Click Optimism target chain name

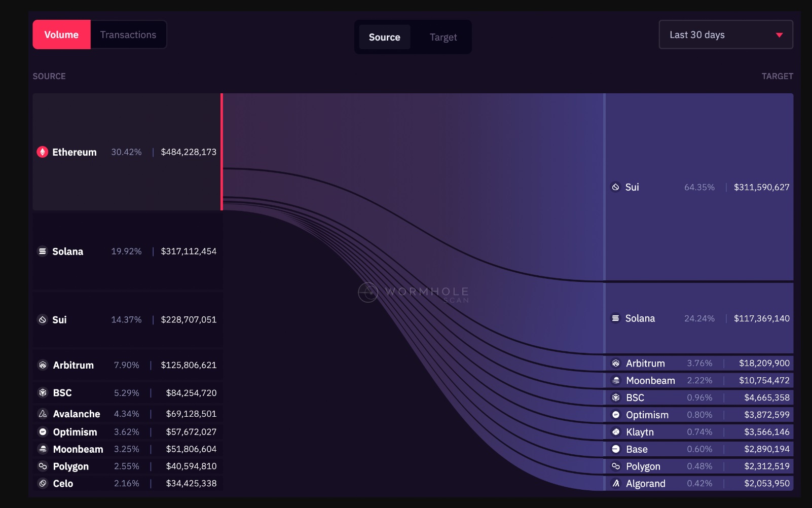tap(647, 415)
